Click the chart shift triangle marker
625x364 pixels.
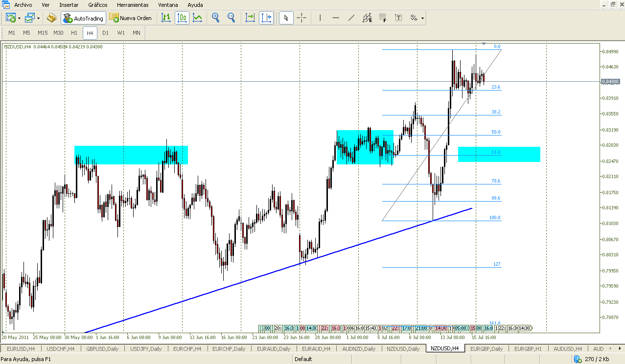coord(484,45)
